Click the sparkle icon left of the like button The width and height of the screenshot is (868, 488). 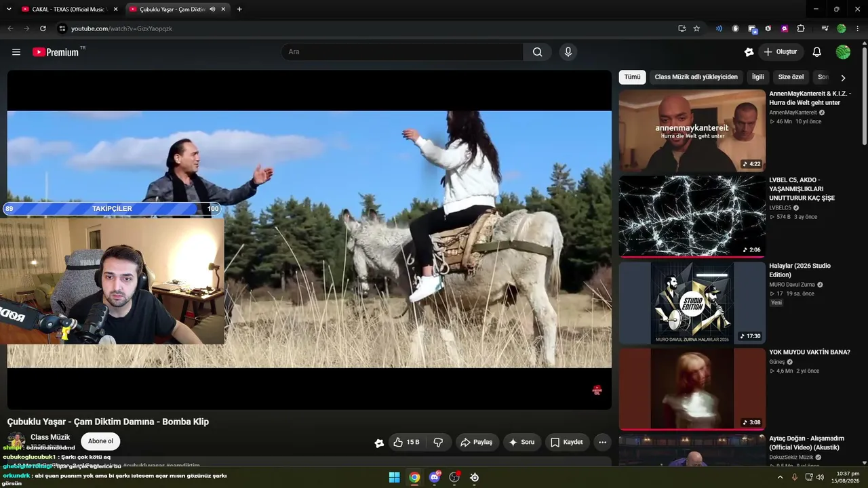pos(379,443)
